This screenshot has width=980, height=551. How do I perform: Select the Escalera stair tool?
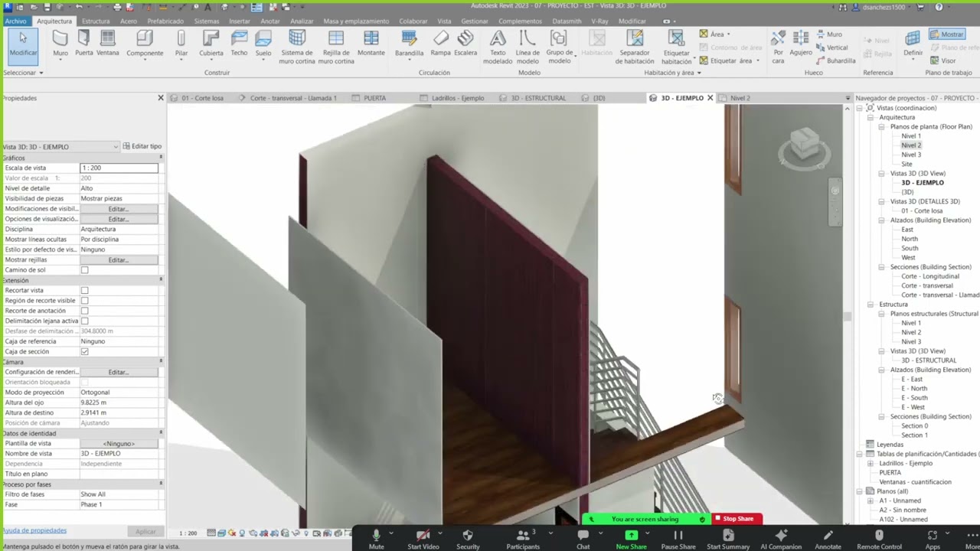click(x=465, y=44)
